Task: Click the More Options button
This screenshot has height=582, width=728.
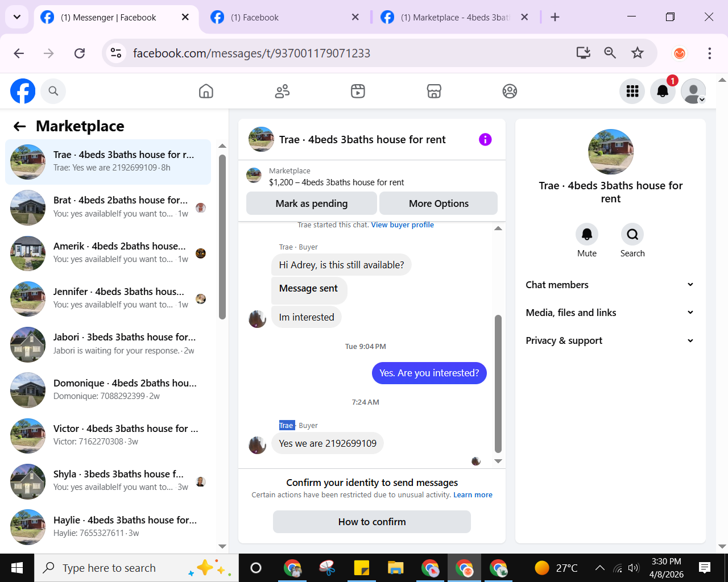Action: (439, 203)
